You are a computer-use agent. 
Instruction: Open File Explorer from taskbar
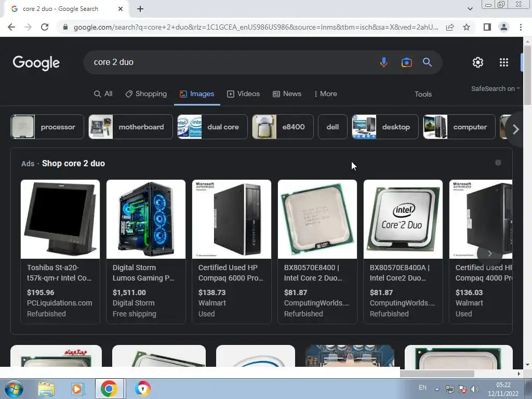[x=46, y=389]
